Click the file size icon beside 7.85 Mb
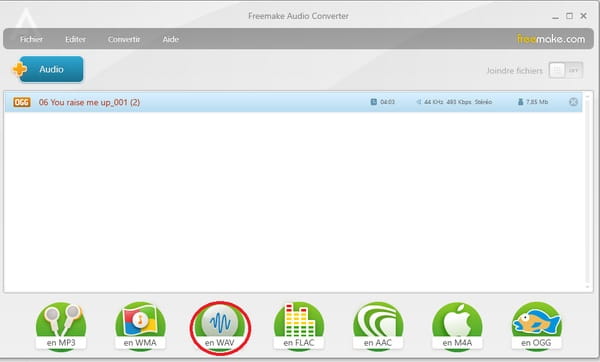Image resolution: width=600 pixels, height=362 pixels. pos(520,102)
